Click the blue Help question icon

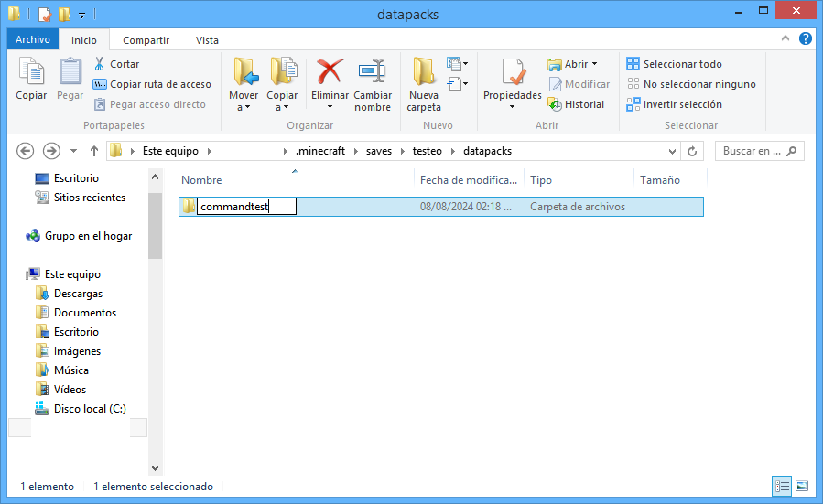click(806, 38)
